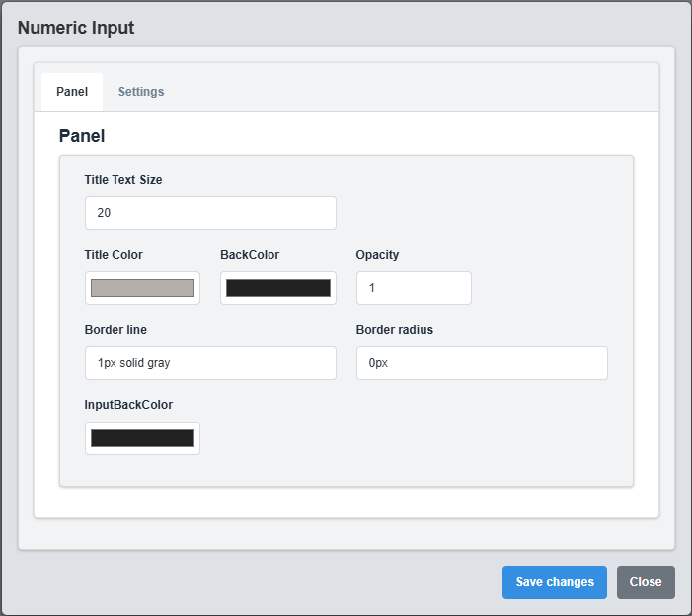Viewport: 692px width, 616px height.
Task: Click the Panel section heading
Action: 82,136
